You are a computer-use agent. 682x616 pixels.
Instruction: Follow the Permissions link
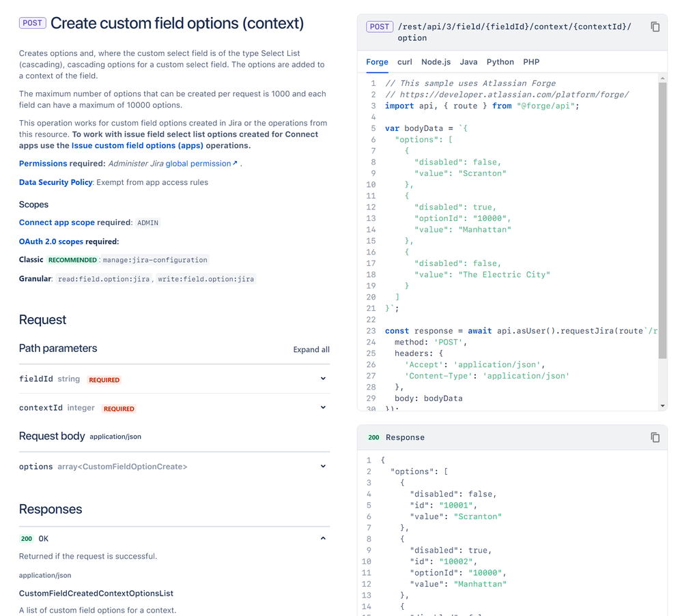coord(43,164)
